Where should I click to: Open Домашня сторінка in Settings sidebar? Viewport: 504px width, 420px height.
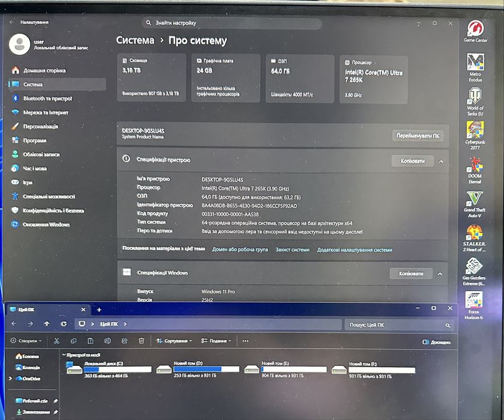tap(57, 70)
